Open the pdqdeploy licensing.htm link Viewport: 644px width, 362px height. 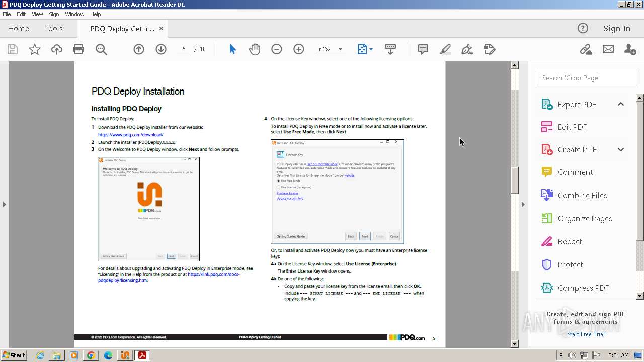point(169,277)
